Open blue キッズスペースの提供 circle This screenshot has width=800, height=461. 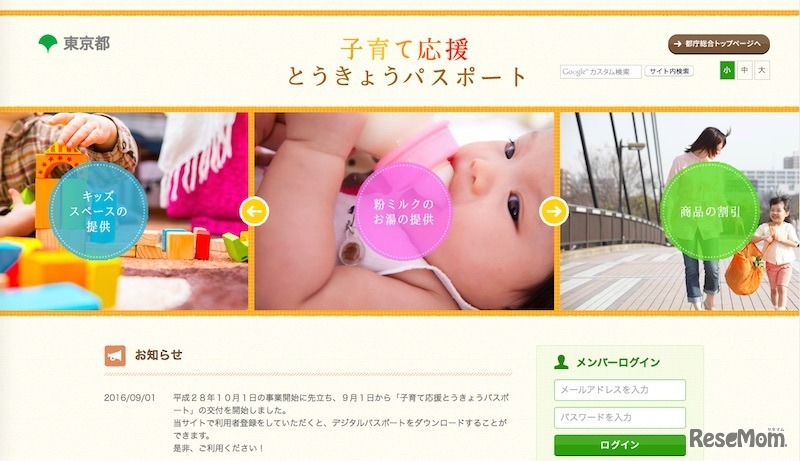click(98, 211)
